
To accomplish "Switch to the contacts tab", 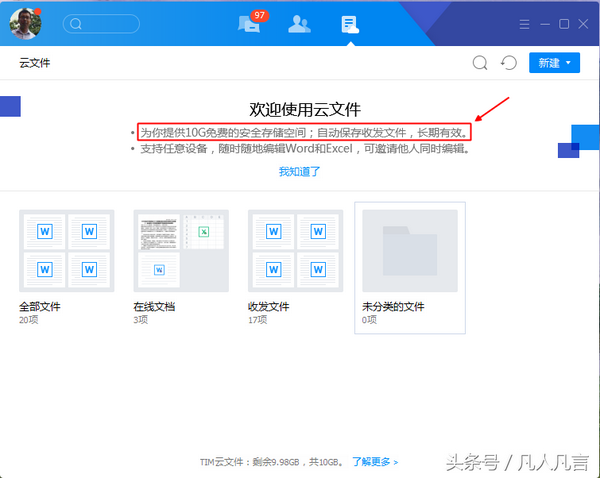I will [x=299, y=24].
